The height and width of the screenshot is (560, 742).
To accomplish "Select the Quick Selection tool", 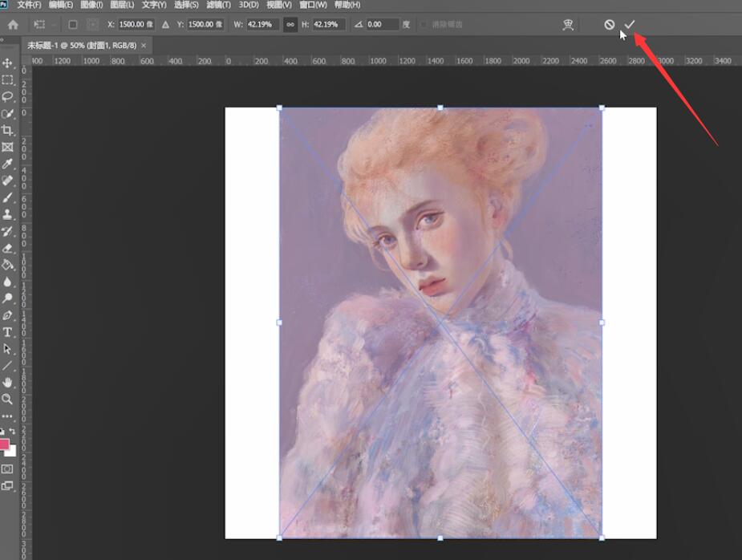I will tap(7, 114).
